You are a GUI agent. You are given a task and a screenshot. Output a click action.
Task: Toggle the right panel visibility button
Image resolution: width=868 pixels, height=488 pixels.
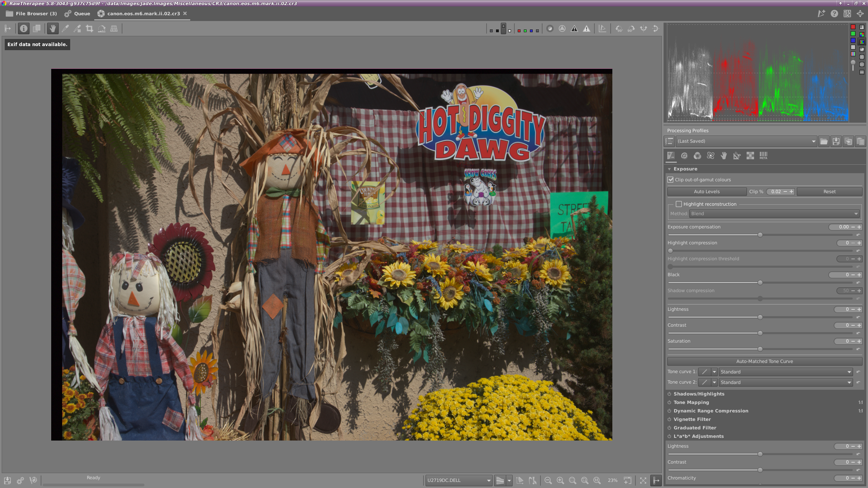pos(656,481)
